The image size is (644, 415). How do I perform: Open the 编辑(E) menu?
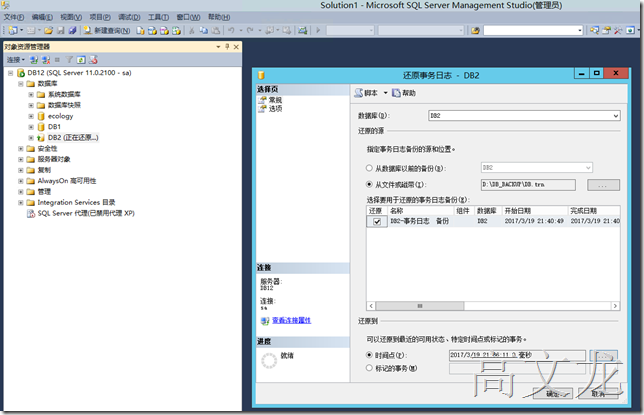click(x=42, y=17)
